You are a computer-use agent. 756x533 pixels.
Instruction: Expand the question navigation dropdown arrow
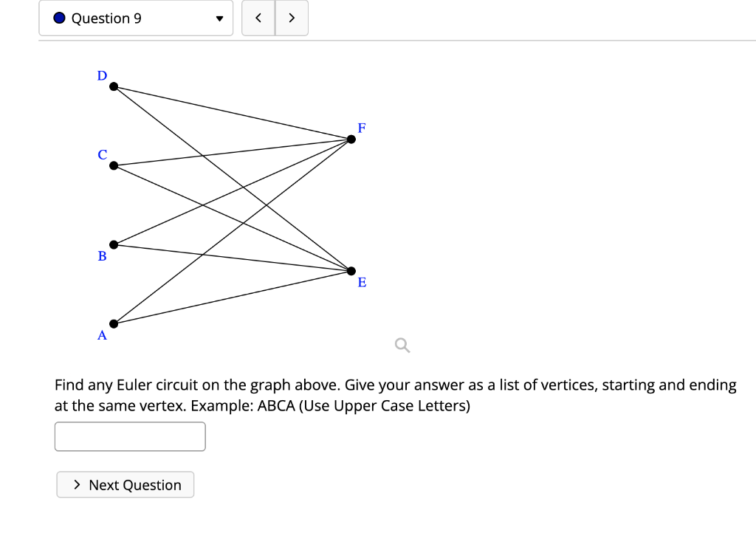pos(219,19)
